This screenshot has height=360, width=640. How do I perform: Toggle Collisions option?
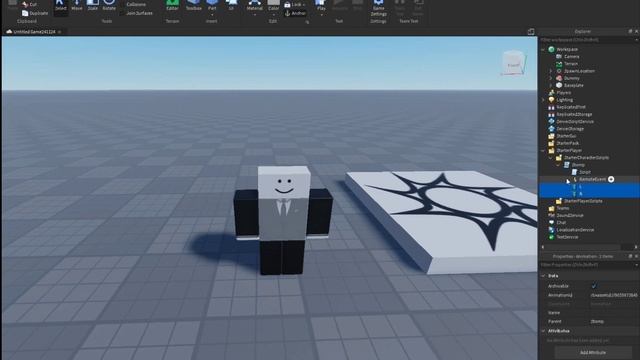[x=136, y=4]
